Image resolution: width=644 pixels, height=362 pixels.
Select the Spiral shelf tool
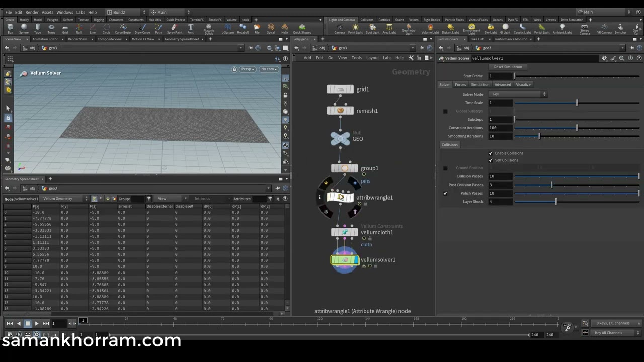(x=271, y=28)
